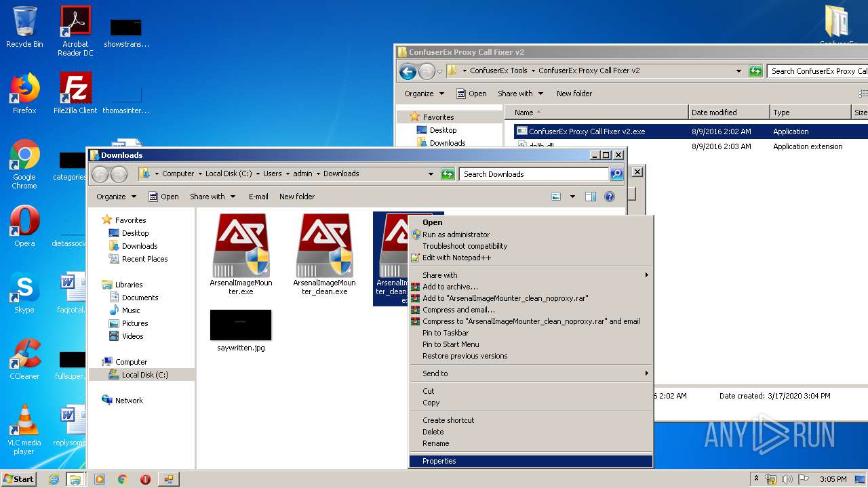The image size is (868, 488).
Task: Choose Open from the context menu
Action: click(x=531, y=222)
